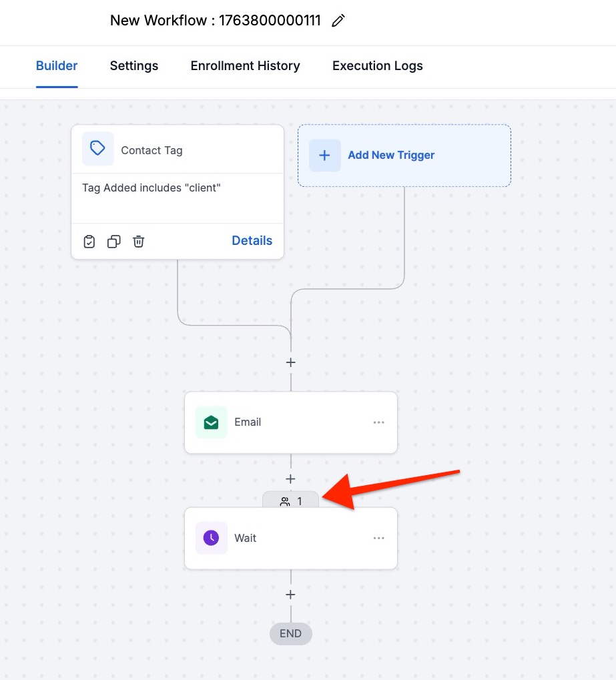
Task: Click the pencil icon to rename workflow
Action: pyautogui.click(x=338, y=21)
